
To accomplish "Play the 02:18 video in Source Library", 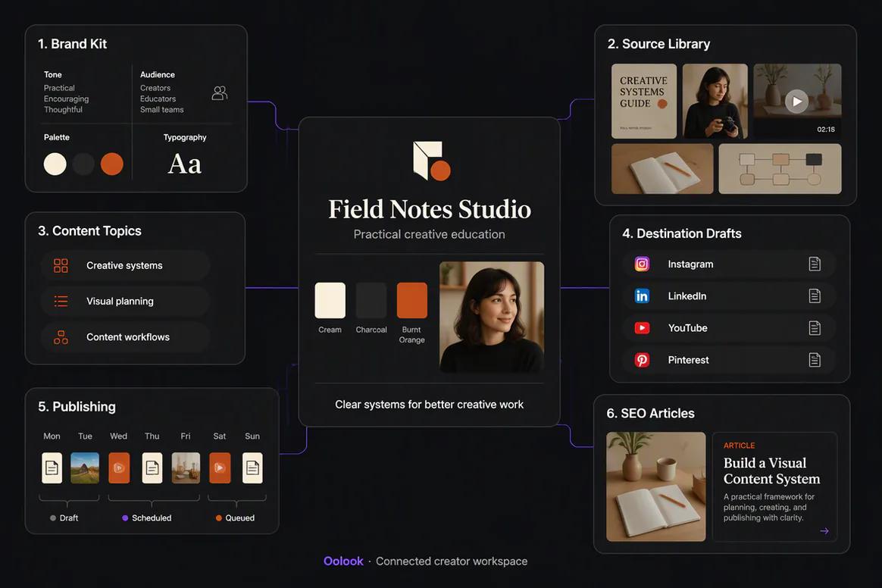I will click(x=797, y=102).
